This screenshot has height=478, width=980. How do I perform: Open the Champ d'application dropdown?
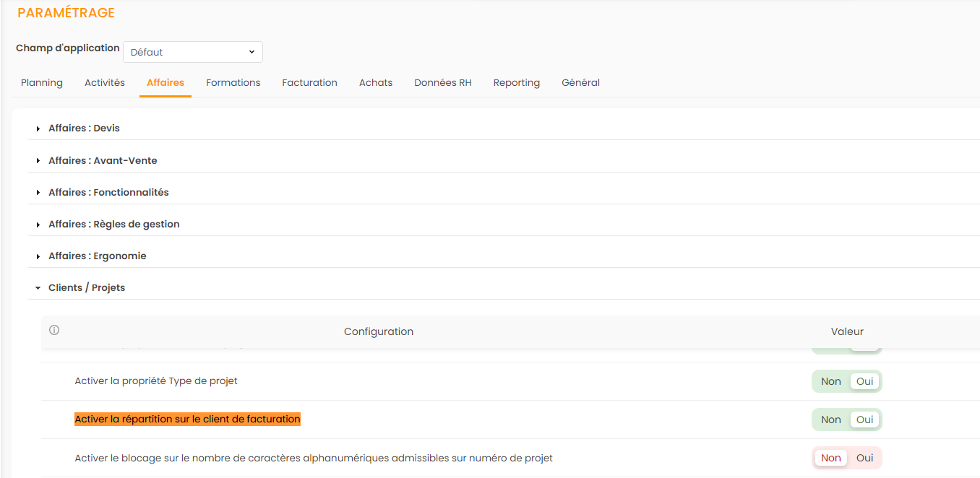coord(193,52)
